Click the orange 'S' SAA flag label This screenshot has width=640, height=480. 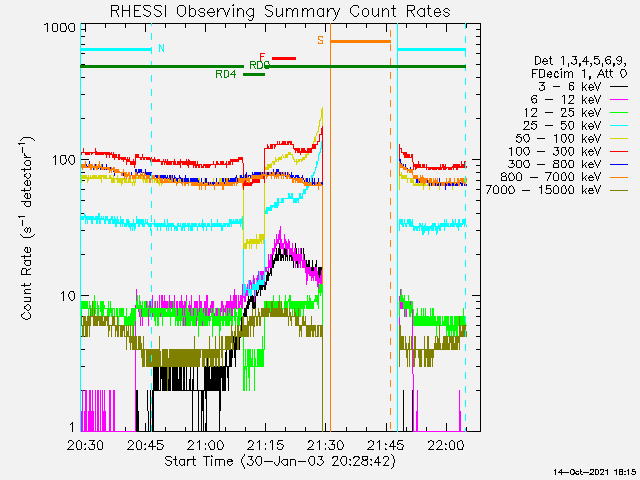click(x=320, y=40)
